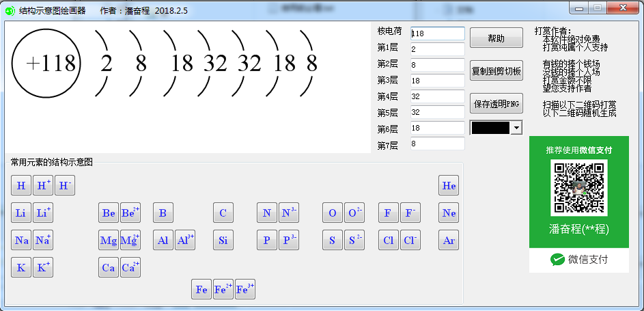644x311 pixels.
Task: Select the Si silicon element button
Action: pos(223,241)
